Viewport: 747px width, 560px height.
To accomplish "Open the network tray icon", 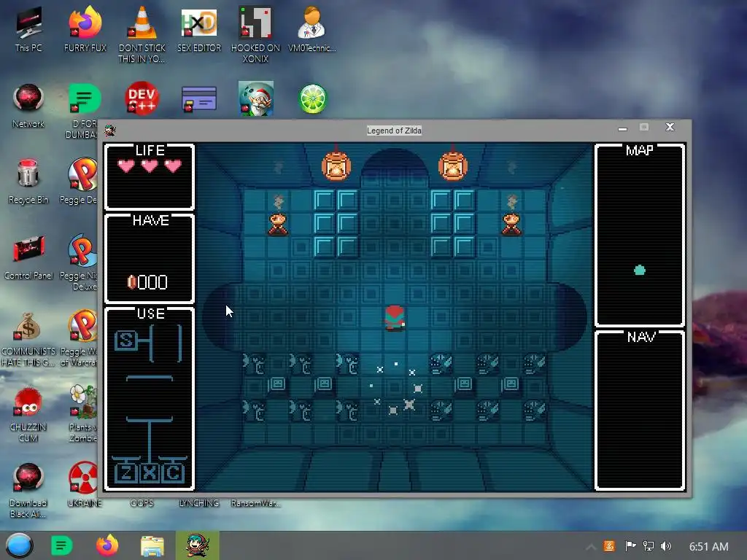I will coord(649,546).
